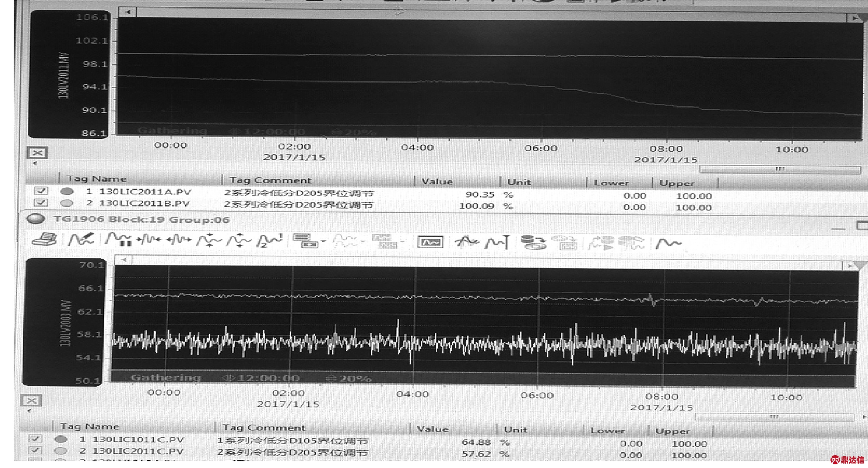Click the lower trend horizontal scrollbar thumb
The width and height of the screenshot is (868, 468).
point(775,417)
